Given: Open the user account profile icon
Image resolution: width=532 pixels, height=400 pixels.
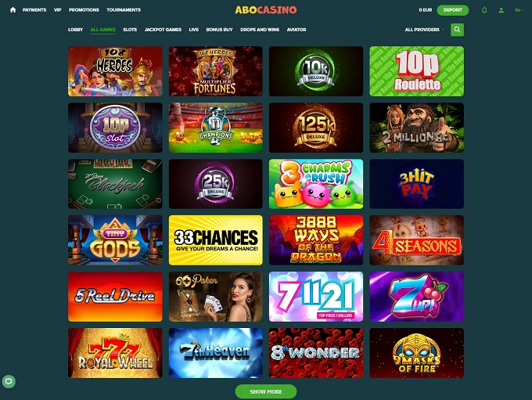Looking at the screenshot, I should tap(501, 10).
